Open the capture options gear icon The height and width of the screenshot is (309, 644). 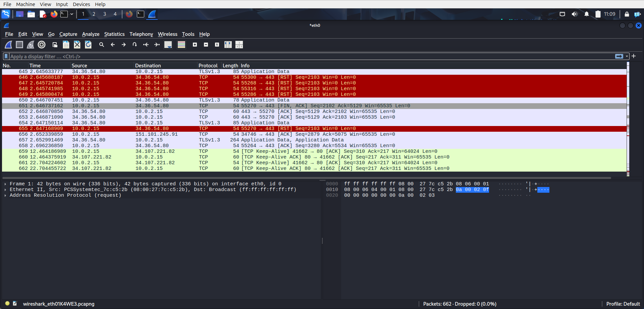(x=42, y=45)
